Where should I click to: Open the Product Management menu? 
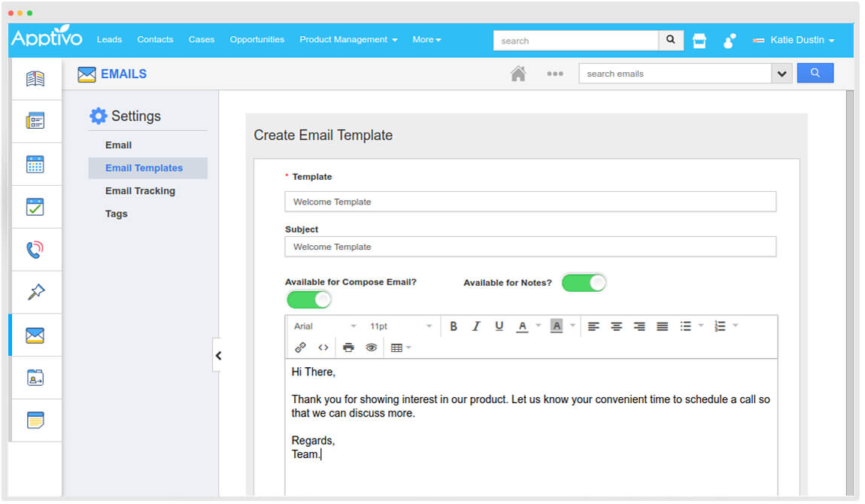348,39
